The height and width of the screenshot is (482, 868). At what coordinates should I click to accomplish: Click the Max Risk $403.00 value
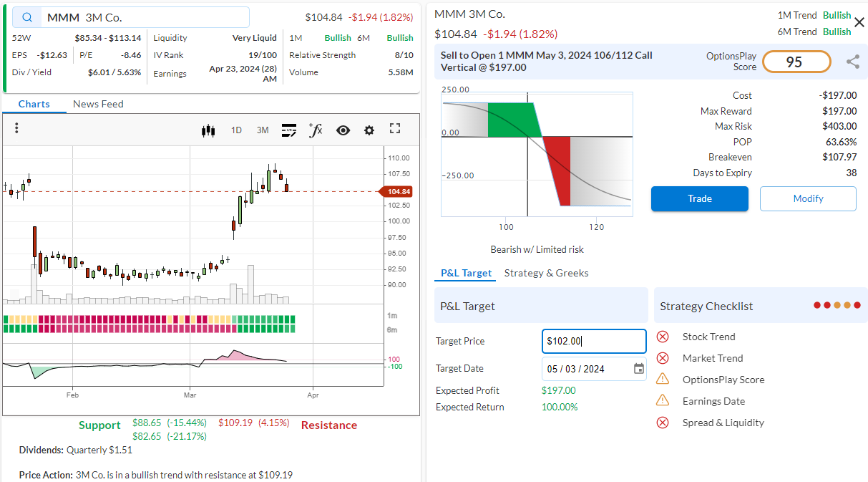pyautogui.click(x=839, y=127)
